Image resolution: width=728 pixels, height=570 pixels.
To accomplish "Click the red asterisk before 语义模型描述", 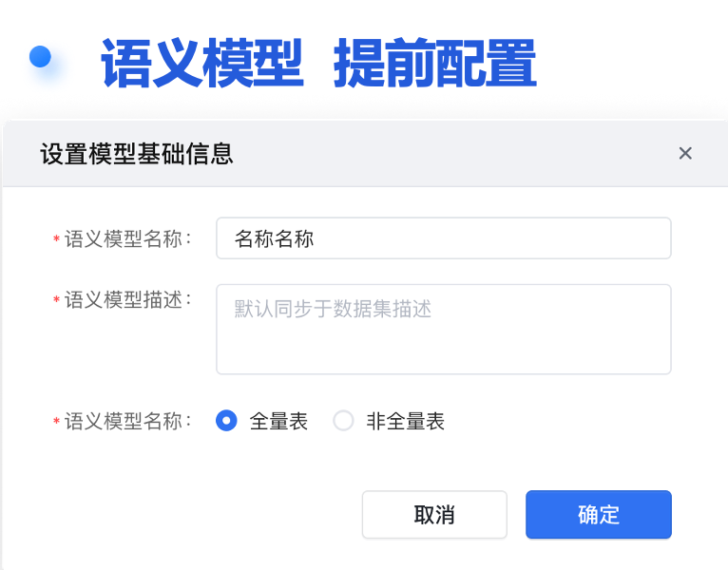I will click(56, 300).
